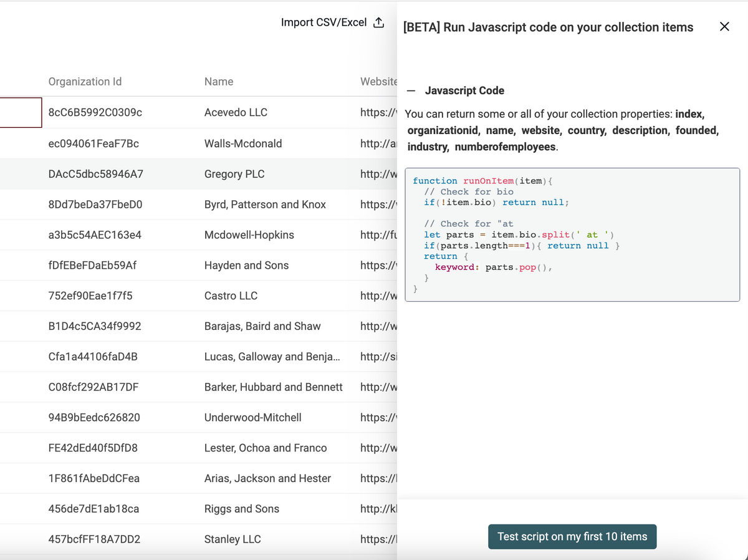The width and height of the screenshot is (748, 560).
Task: Close the Run Javascript panel
Action: [724, 27]
